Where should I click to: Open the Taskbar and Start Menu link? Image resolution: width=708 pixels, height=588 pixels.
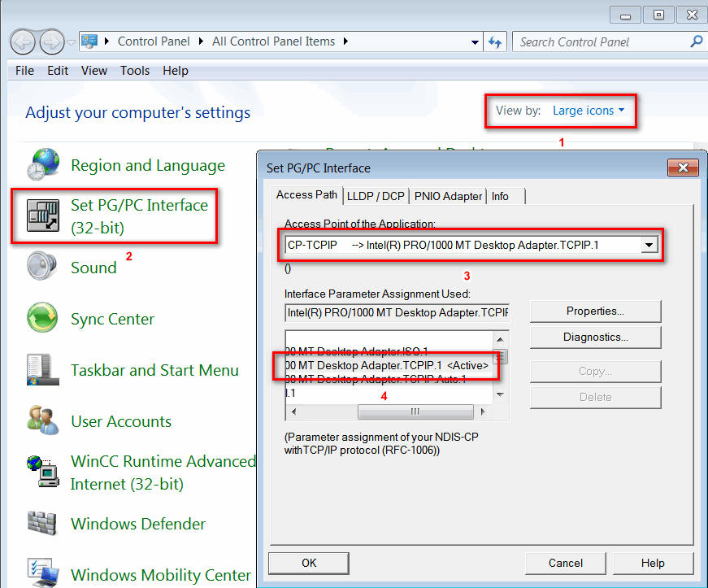point(155,370)
